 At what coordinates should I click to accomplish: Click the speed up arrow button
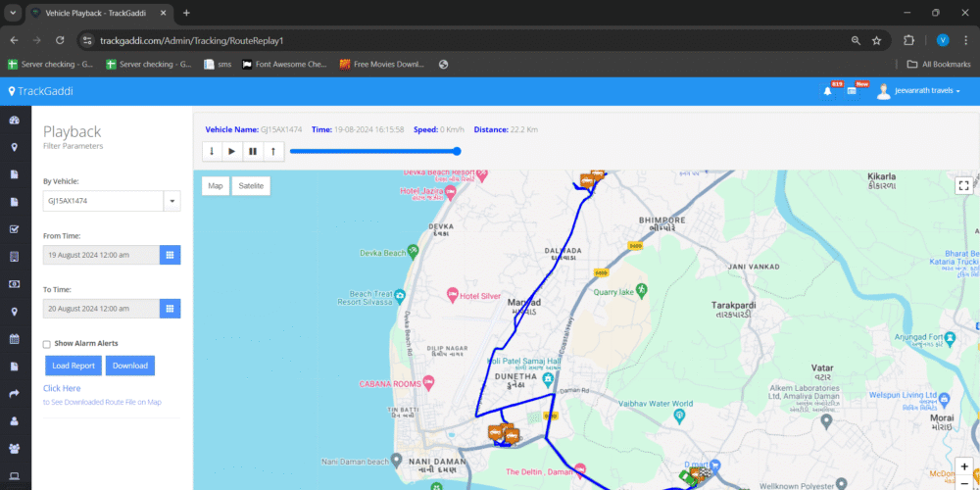pyautogui.click(x=273, y=151)
